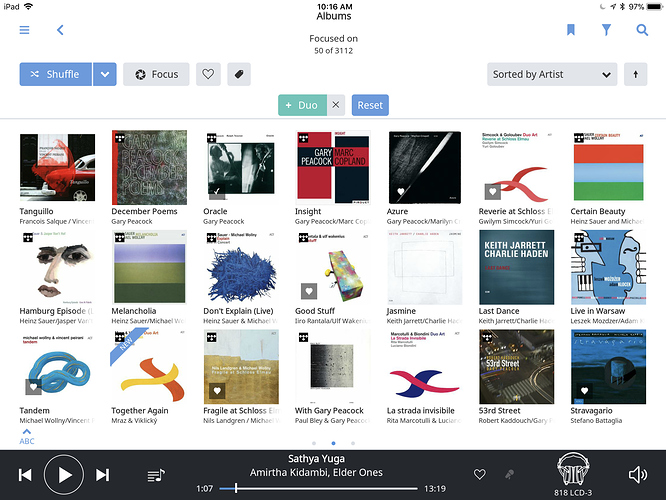The height and width of the screenshot is (500, 666).
Task: Click the Sathya Yuga track title
Action: 316,459
